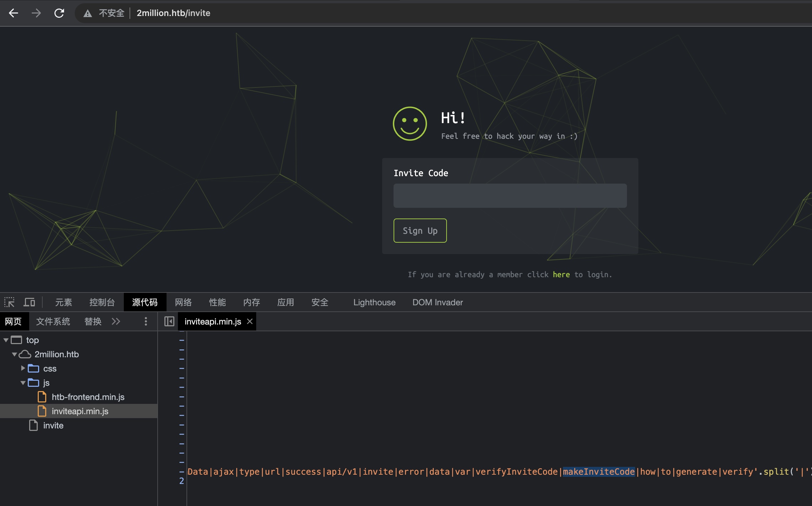The height and width of the screenshot is (506, 812).
Task: Open the sources panel three-dot menu
Action: (x=146, y=322)
